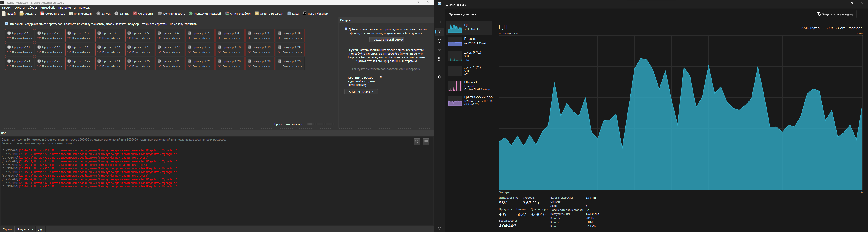
Task: Click the project execution progress bar
Action: pyautogui.click(x=321, y=124)
